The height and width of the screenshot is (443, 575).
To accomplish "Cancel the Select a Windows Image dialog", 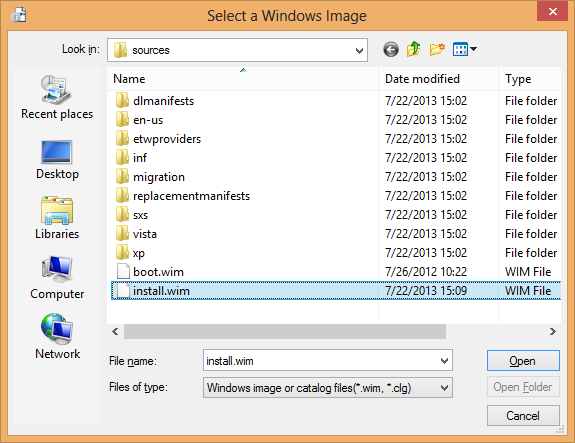I will 523,415.
